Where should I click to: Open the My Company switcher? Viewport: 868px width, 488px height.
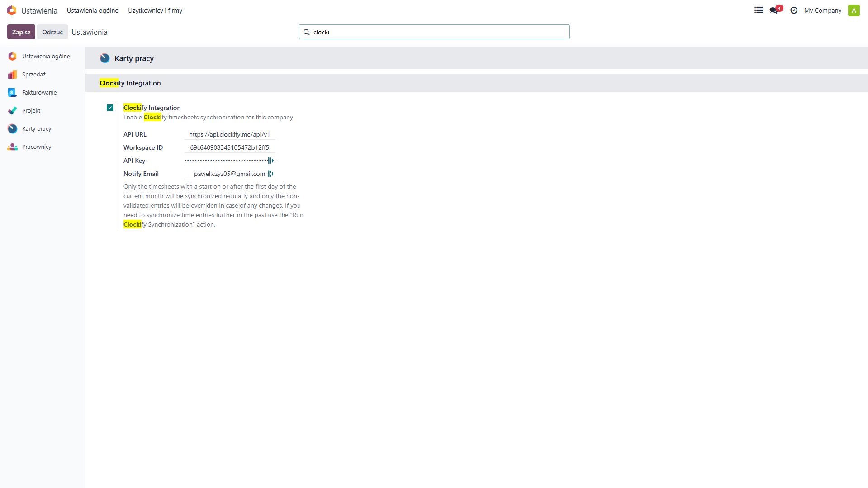point(822,10)
